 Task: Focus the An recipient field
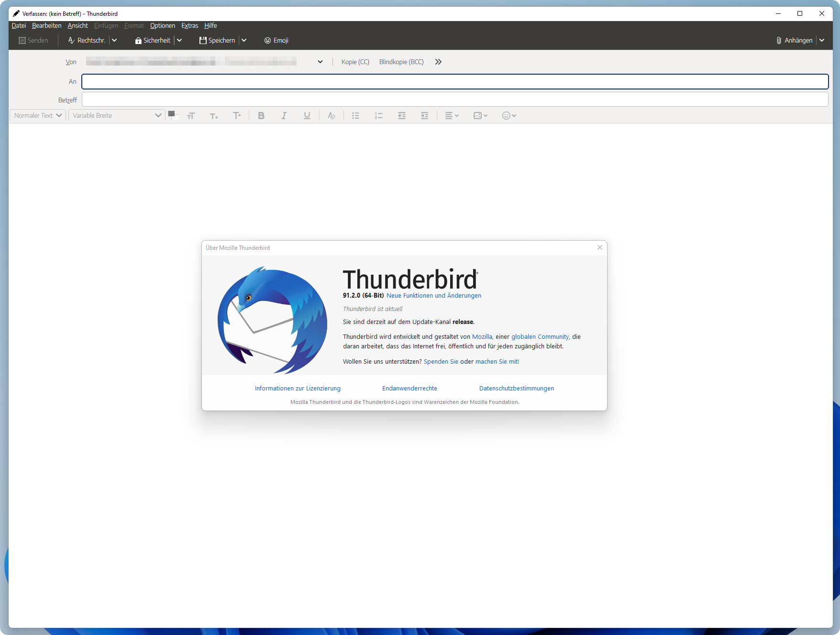[x=455, y=82]
